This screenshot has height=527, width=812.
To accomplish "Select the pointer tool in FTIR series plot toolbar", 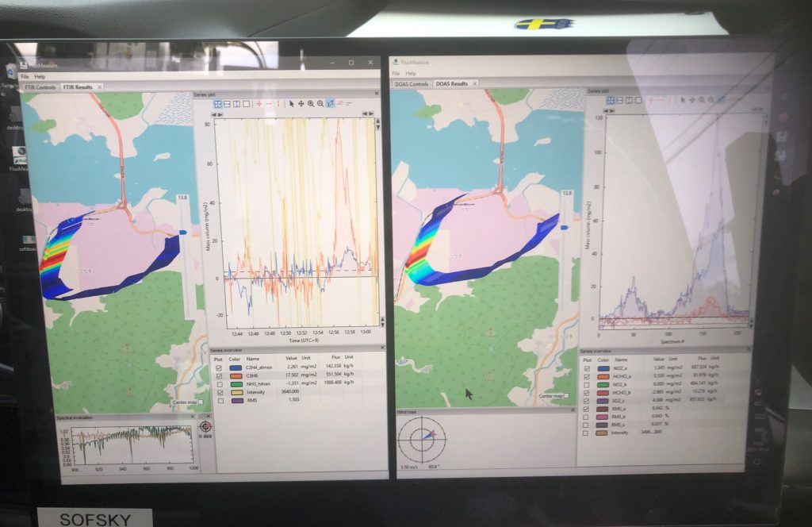I will coord(291,104).
